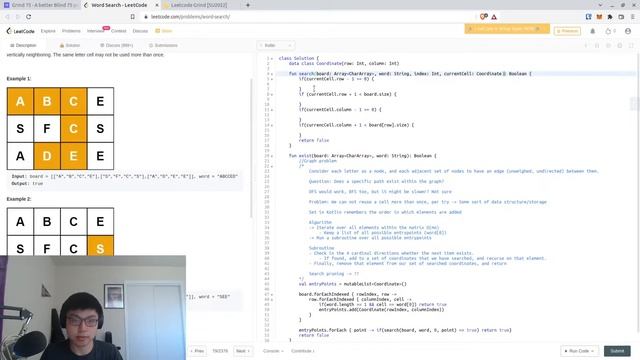
Task: Click the blue extension icon left of MetaMask
Action: point(589,17)
